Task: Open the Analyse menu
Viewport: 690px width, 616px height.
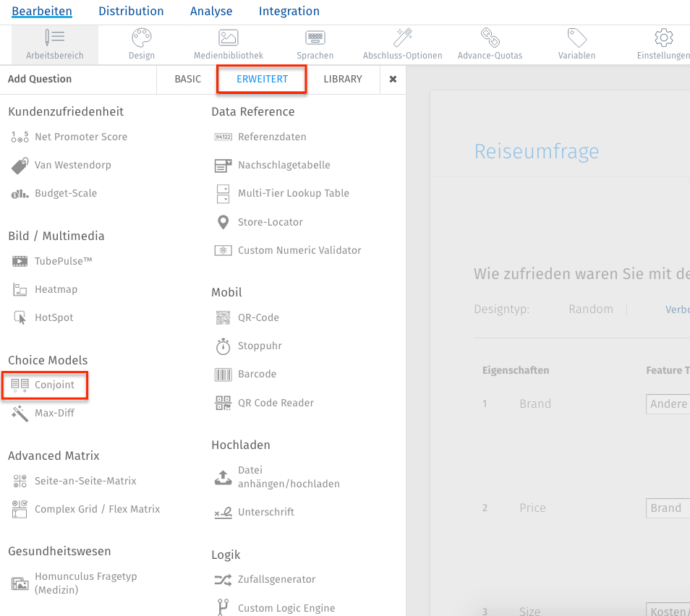Action: (211, 11)
